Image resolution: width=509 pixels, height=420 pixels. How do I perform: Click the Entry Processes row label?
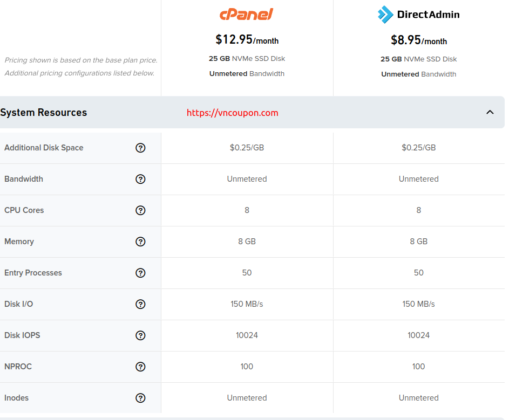pyautogui.click(x=33, y=273)
